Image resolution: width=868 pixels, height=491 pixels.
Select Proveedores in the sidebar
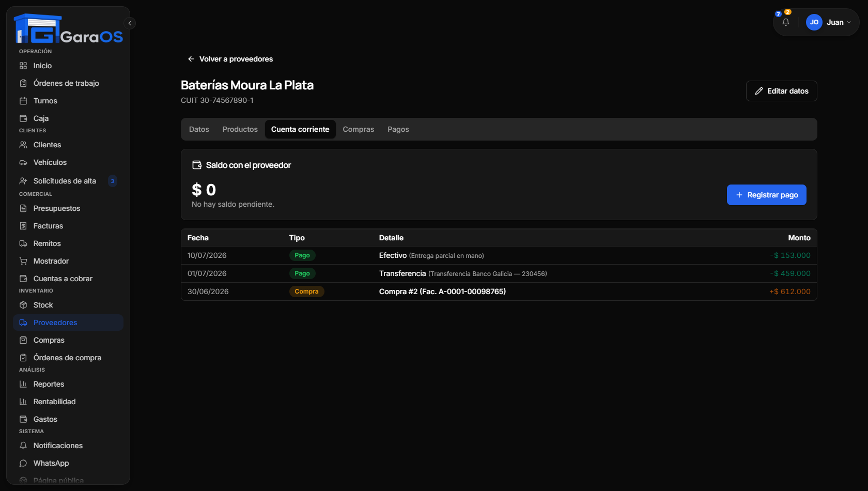pyautogui.click(x=68, y=323)
